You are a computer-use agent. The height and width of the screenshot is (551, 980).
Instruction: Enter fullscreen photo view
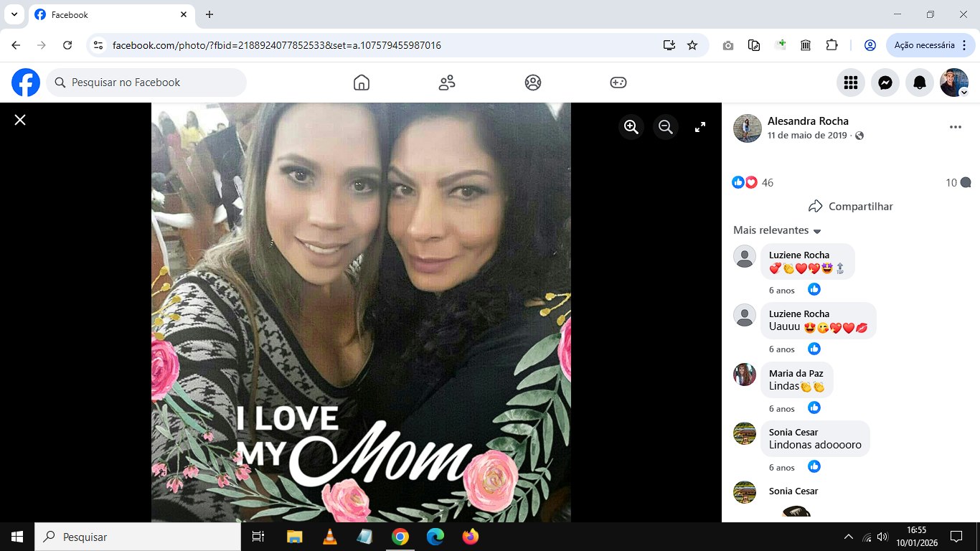(x=700, y=127)
